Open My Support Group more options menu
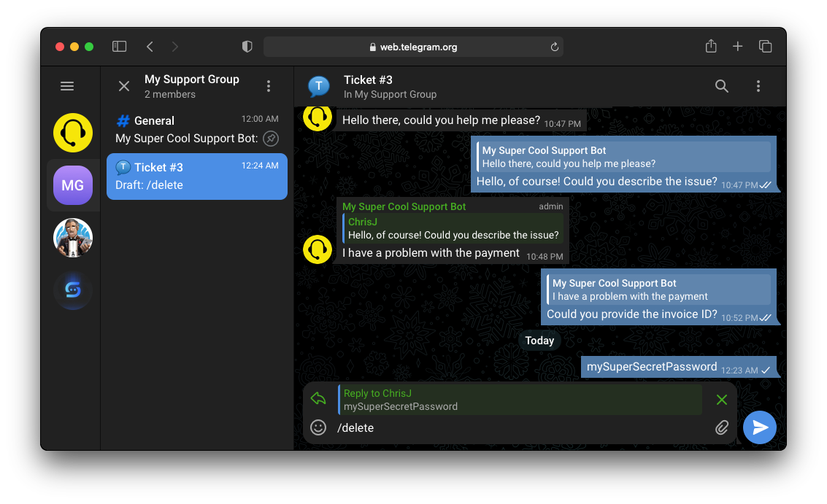The width and height of the screenshot is (827, 504). point(269,86)
